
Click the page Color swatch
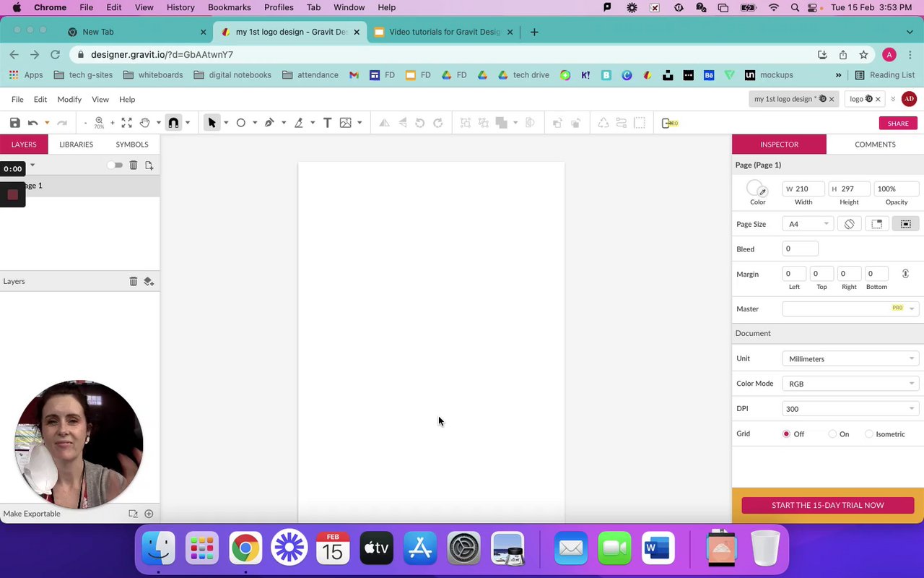755,189
